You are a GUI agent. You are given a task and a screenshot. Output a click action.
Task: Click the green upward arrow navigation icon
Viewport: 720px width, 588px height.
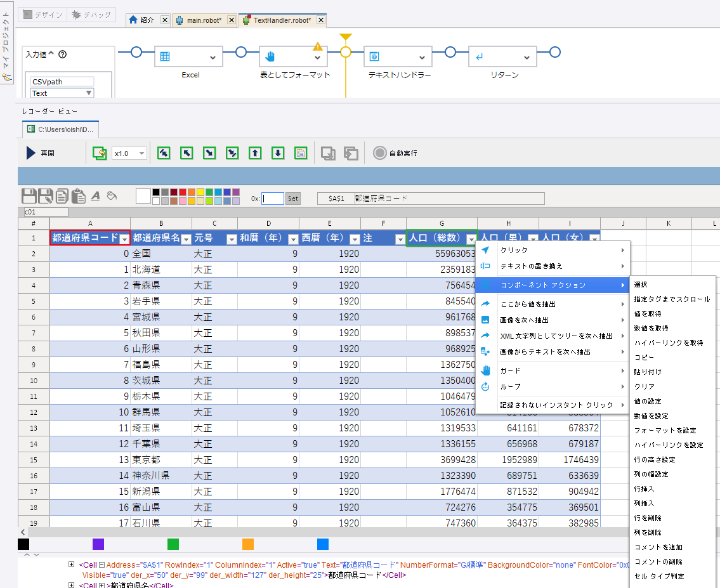coord(254,153)
